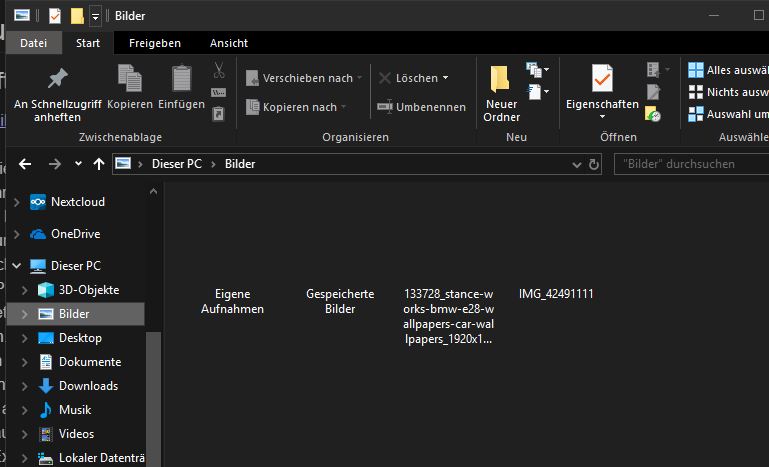Expand the Desktop tree node

25,338
